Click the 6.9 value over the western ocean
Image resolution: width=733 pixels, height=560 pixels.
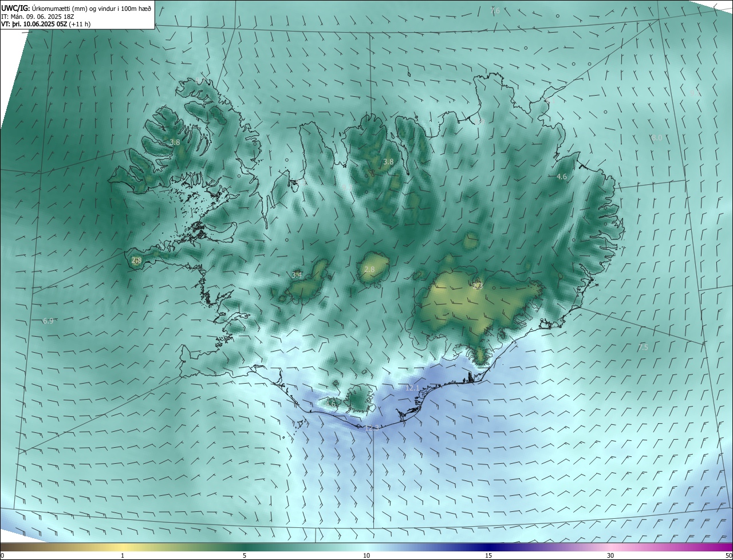[x=48, y=321]
